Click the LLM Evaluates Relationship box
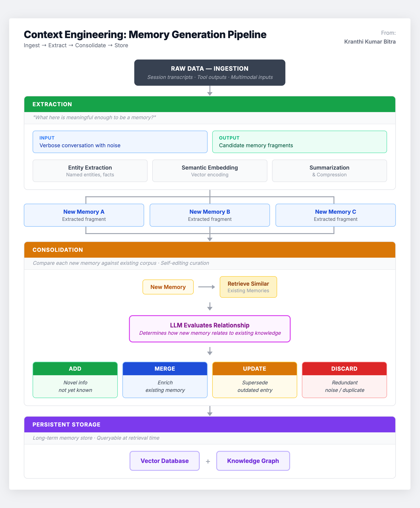The height and width of the screenshot is (508, 420). click(x=209, y=329)
